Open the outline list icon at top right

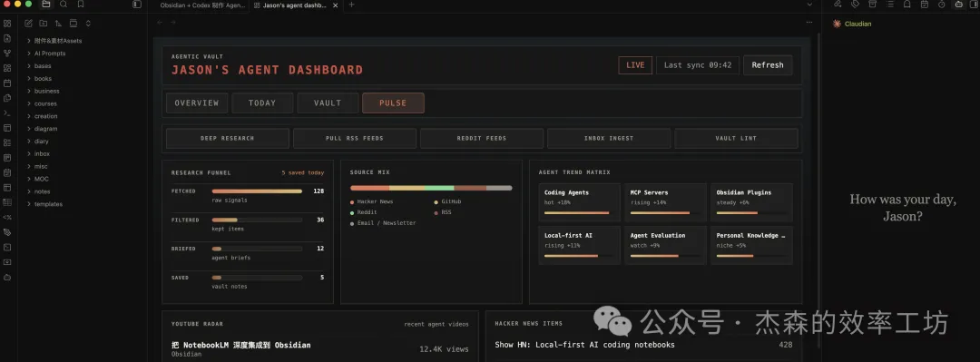pos(890,5)
